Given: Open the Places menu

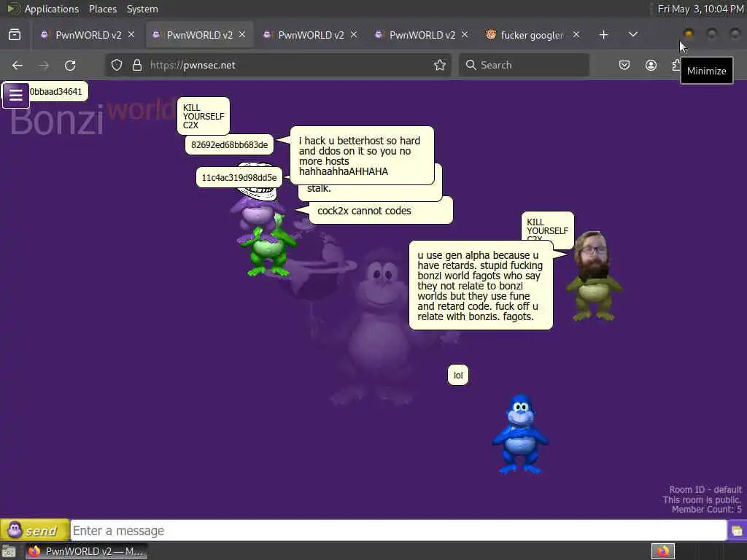Looking at the screenshot, I should pyautogui.click(x=102, y=9).
